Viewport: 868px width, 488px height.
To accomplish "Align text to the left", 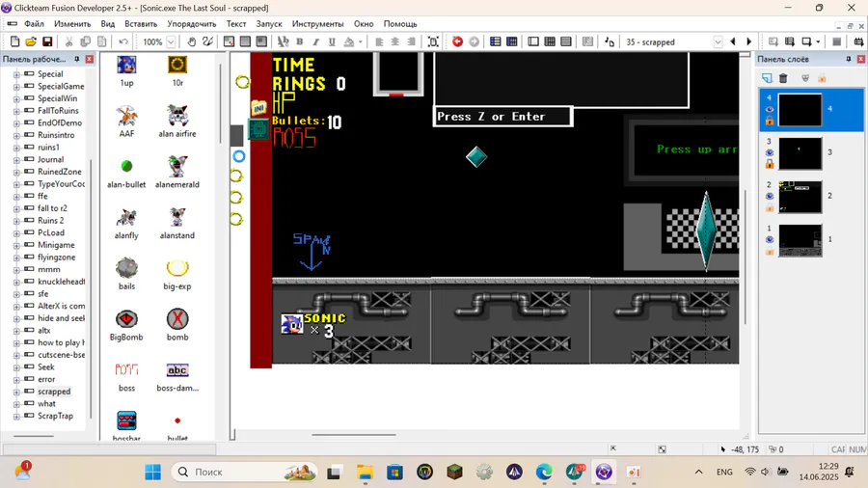I will [x=379, y=42].
